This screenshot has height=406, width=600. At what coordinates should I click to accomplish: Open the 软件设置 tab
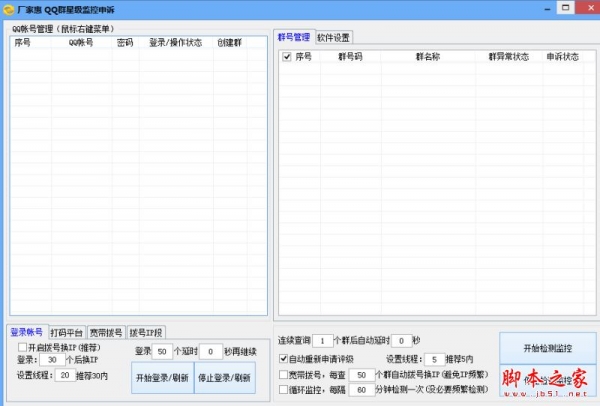(333, 38)
